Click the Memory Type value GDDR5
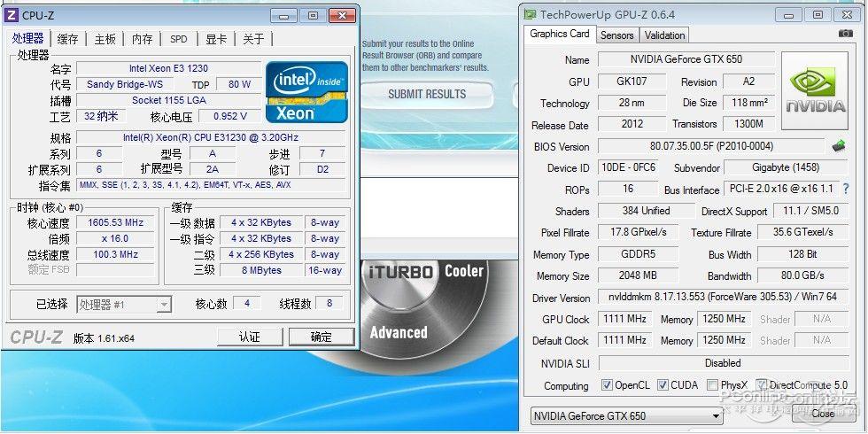This screenshot has width=868, height=434. pyautogui.click(x=638, y=254)
